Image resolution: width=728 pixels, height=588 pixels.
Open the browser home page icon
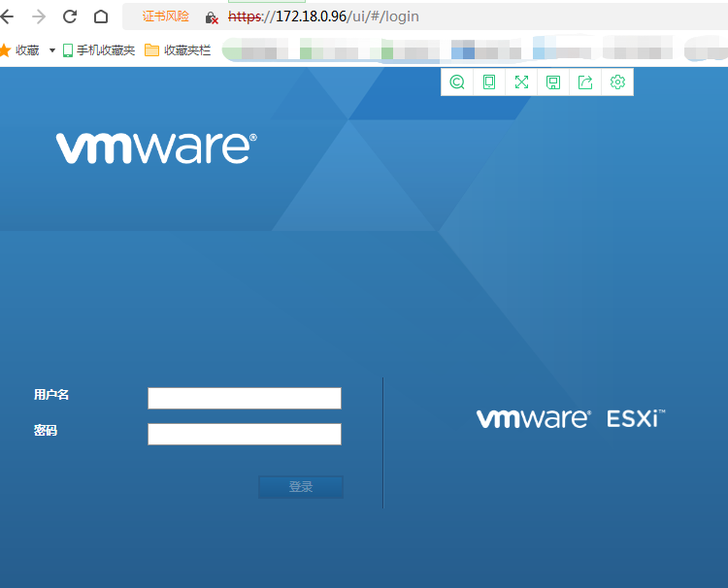coord(101,16)
